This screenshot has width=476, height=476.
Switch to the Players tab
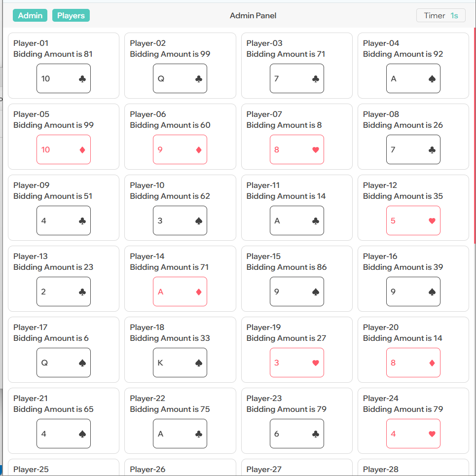point(71,15)
